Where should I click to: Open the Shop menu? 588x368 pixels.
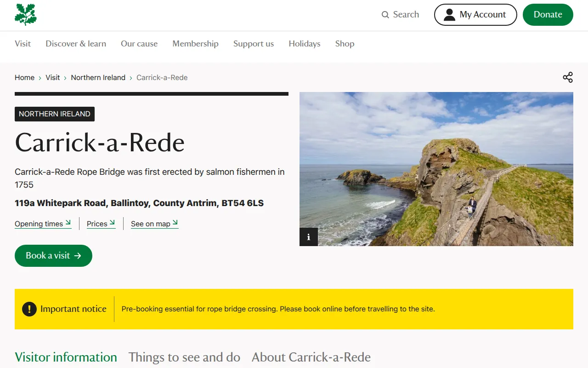tap(345, 44)
